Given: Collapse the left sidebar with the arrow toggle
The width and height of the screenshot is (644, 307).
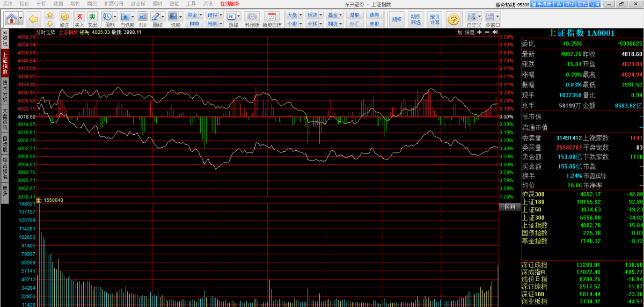Looking at the screenshot, I should [x=5, y=32].
